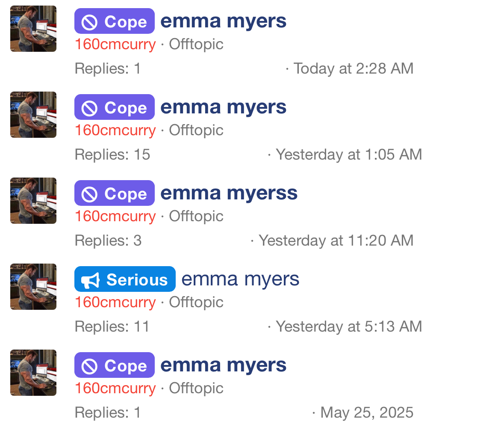Open the "emma myers" title with 15 replies
The width and height of the screenshot is (504, 448).
223,107
